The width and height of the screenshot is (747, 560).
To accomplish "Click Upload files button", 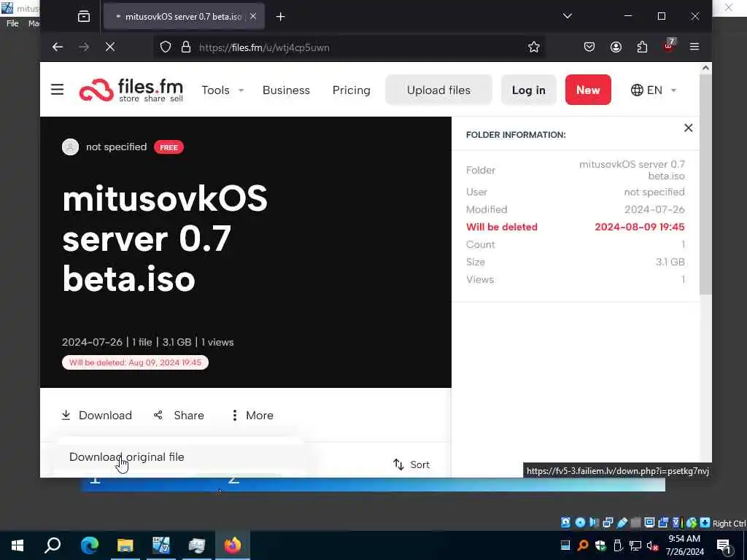I will point(438,90).
